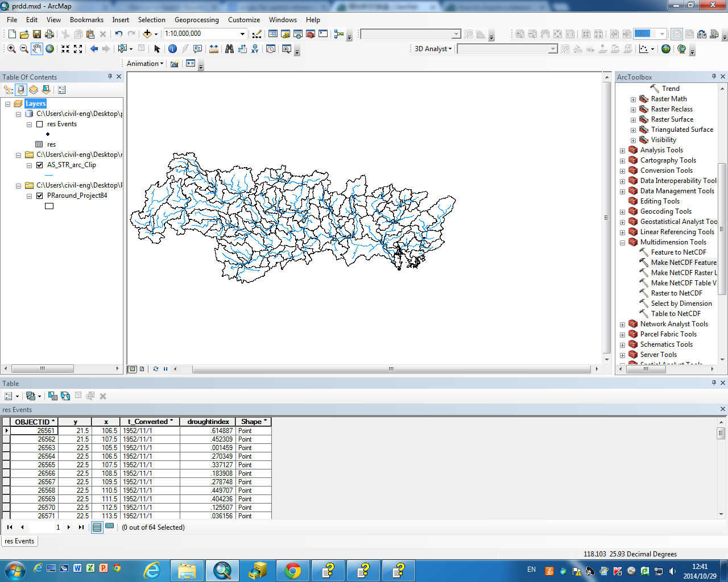The width and height of the screenshot is (728, 582).
Task: Toggle List By Source in Table Of Contents
Action: tap(21, 90)
